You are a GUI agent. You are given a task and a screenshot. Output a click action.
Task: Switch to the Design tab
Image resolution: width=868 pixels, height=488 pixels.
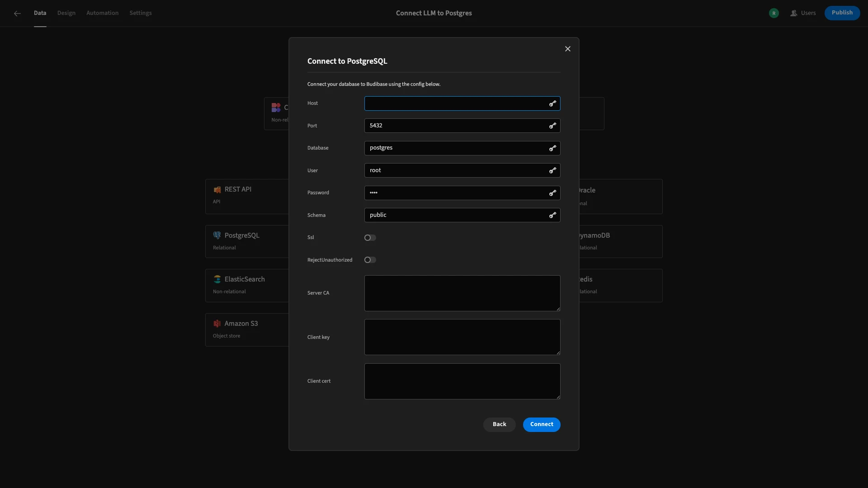(66, 13)
